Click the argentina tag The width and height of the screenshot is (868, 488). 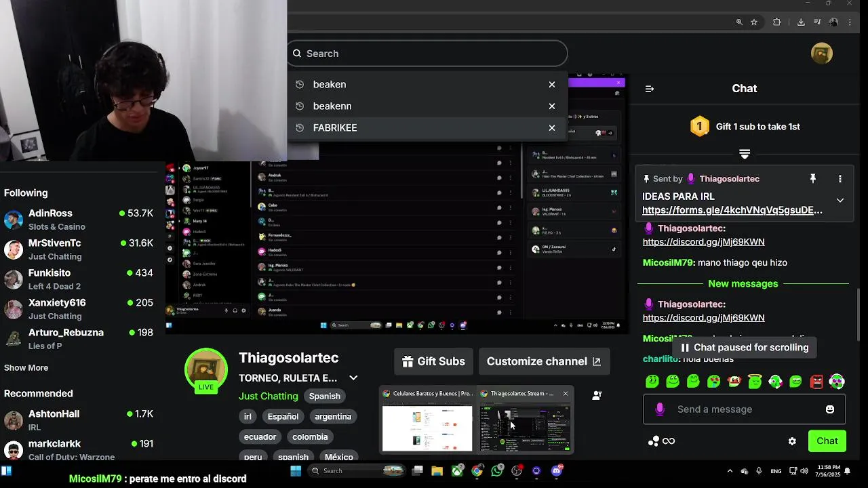(333, 417)
